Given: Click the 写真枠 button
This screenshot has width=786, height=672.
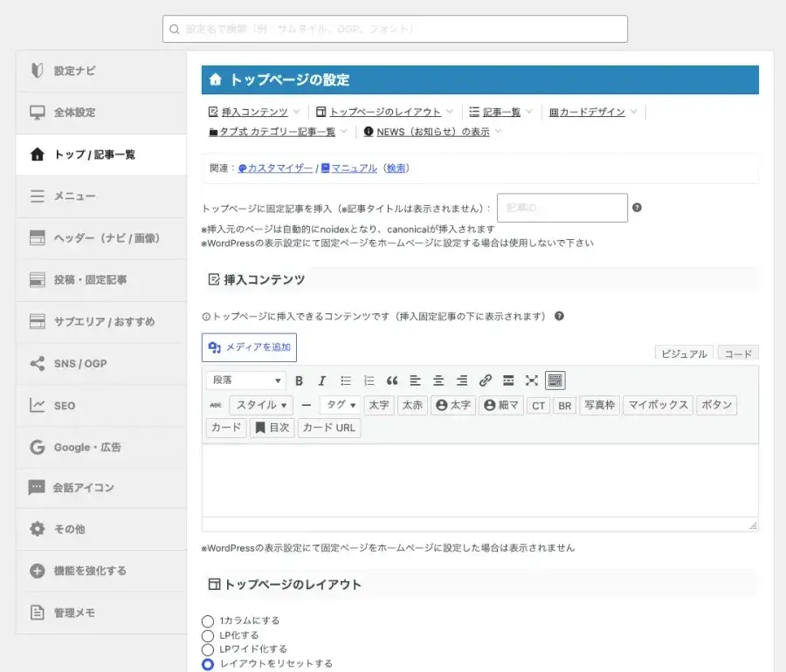Looking at the screenshot, I should 600,405.
